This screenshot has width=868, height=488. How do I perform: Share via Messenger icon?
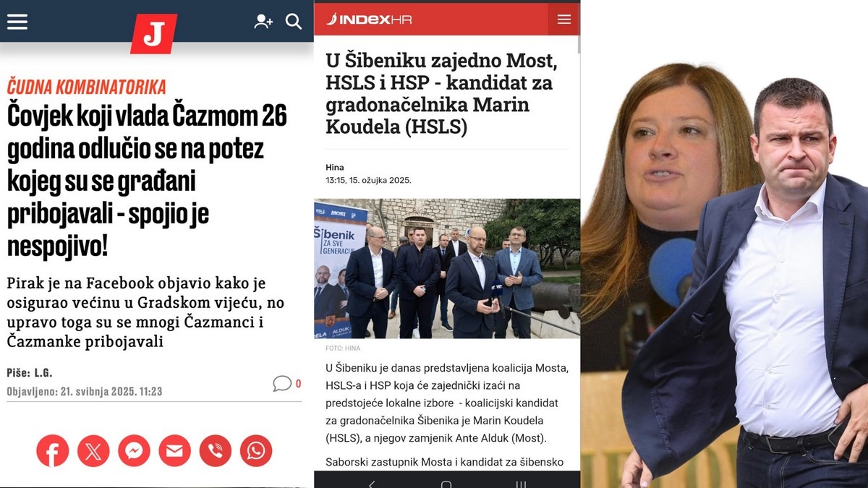pyautogui.click(x=134, y=450)
